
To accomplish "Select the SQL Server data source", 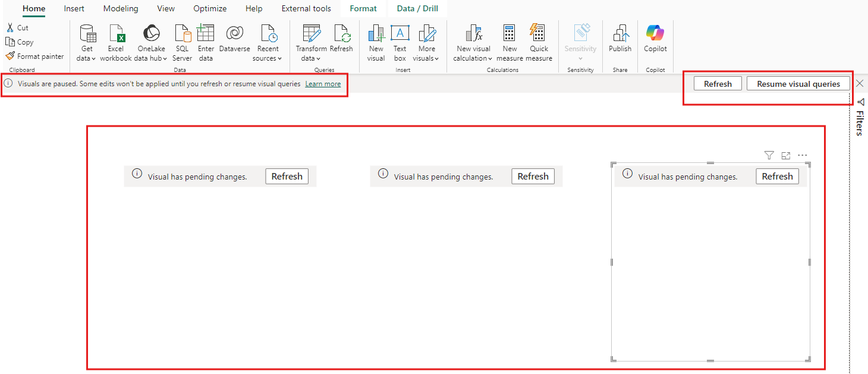I will coord(183,33).
